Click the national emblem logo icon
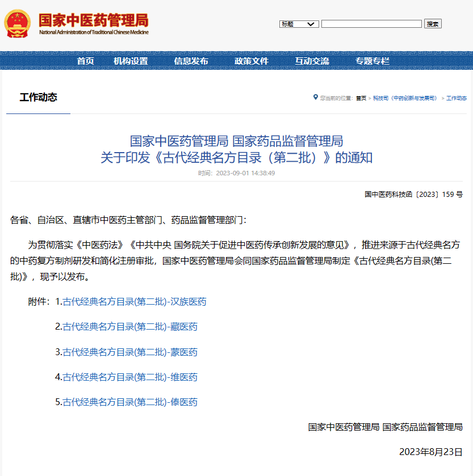Screen dimensions: 473x476 point(17,24)
